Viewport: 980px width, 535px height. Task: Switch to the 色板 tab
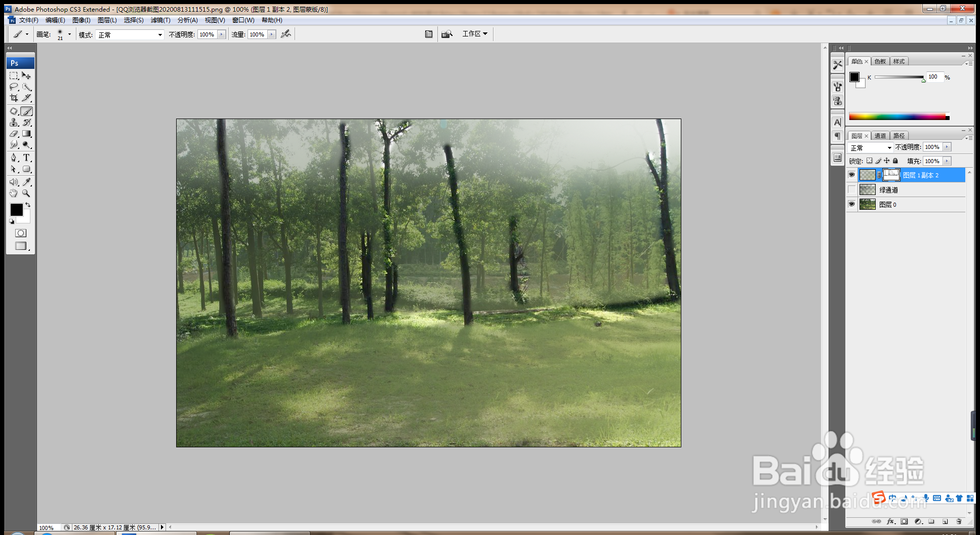[x=880, y=61]
